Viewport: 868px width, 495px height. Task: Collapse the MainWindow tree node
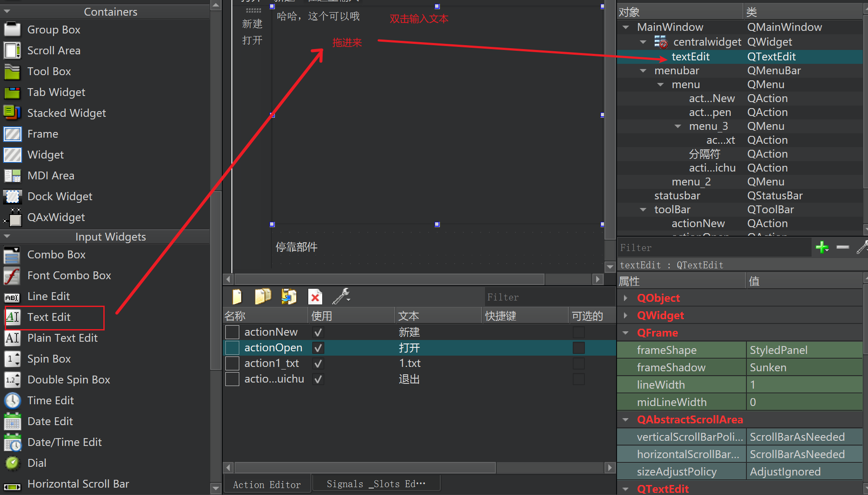[x=626, y=27]
